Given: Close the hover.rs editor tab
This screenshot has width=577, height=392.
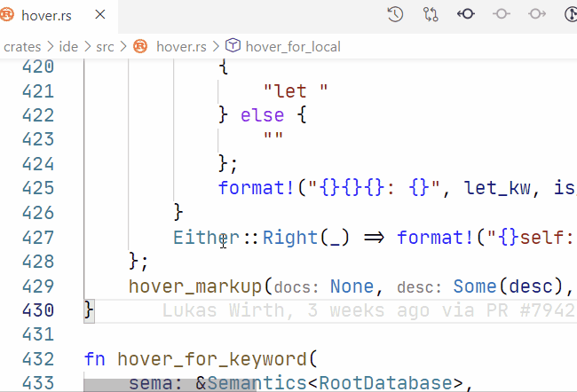Looking at the screenshot, I should click(x=100, y=15).
